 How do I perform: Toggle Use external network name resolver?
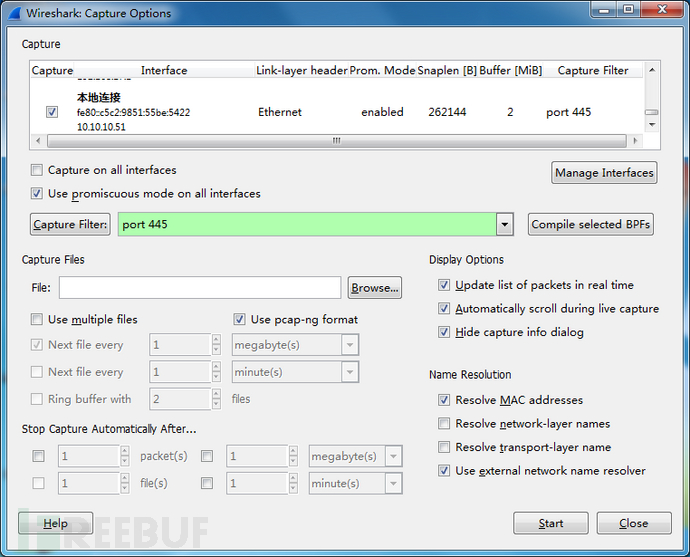click(x=444, y=470)
